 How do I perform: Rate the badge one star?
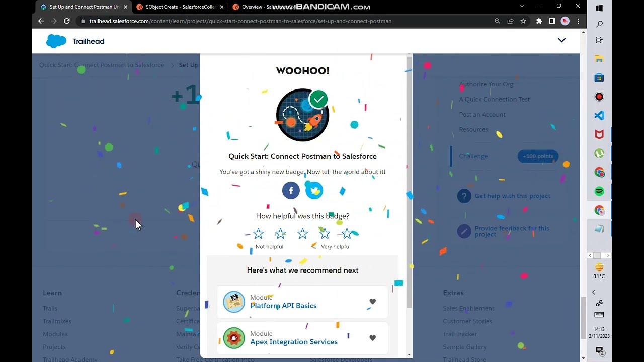coord(258,234)
